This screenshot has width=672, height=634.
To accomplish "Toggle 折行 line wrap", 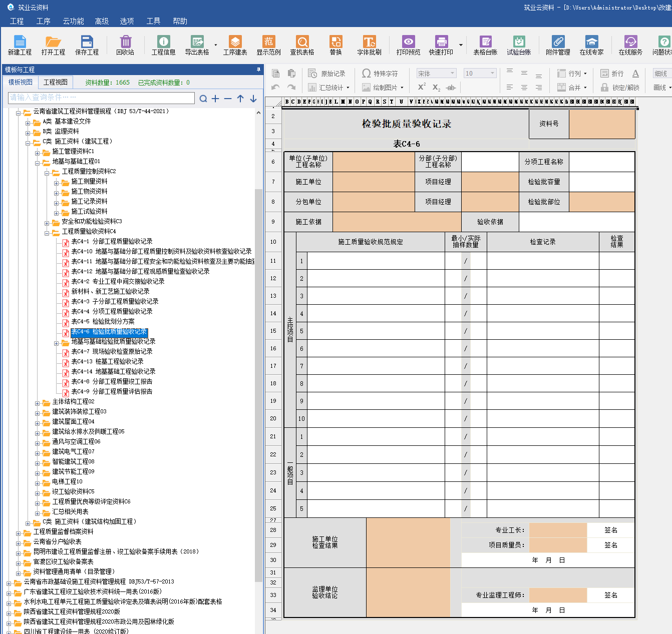I will click(612, 74).
